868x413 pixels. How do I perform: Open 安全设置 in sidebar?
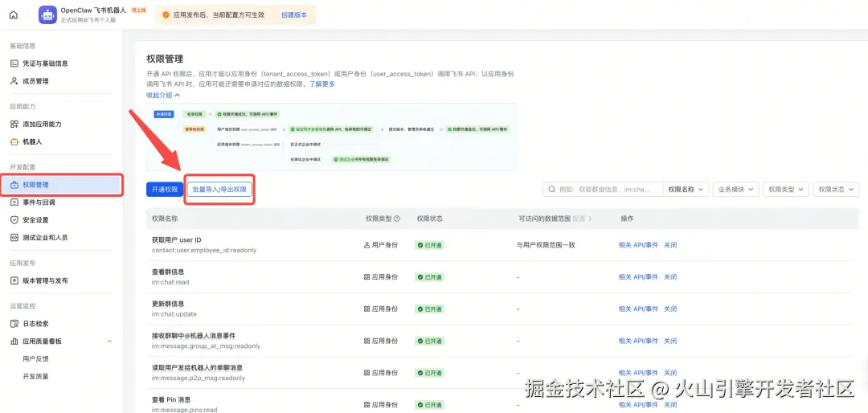click(x=35, y=220)
